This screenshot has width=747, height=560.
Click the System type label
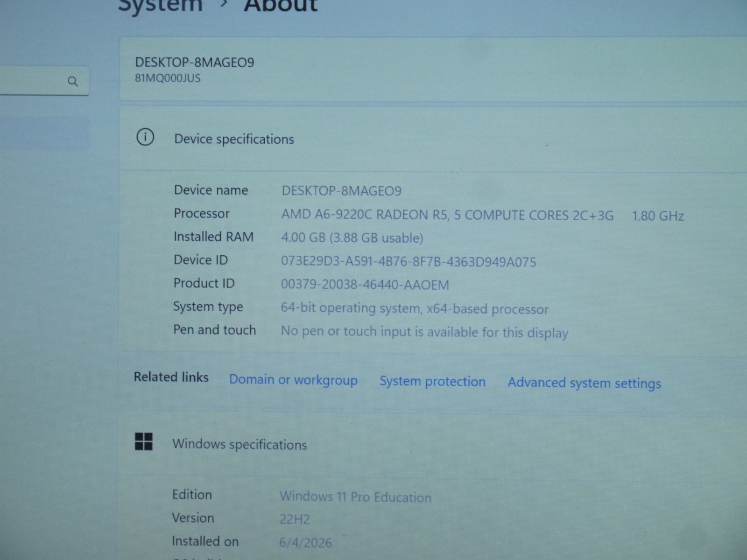click(208, 307)
